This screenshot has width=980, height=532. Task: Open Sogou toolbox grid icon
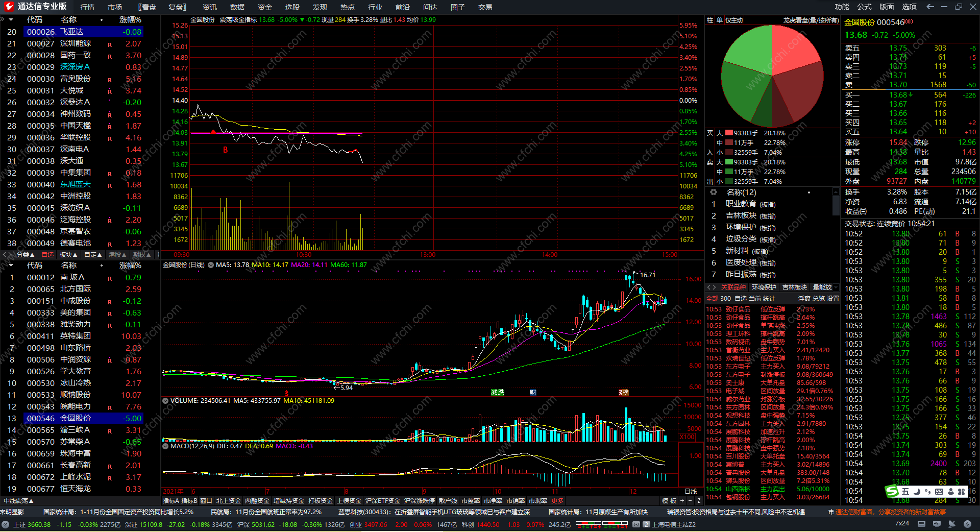pyautogui.click(x=962, y=492)
